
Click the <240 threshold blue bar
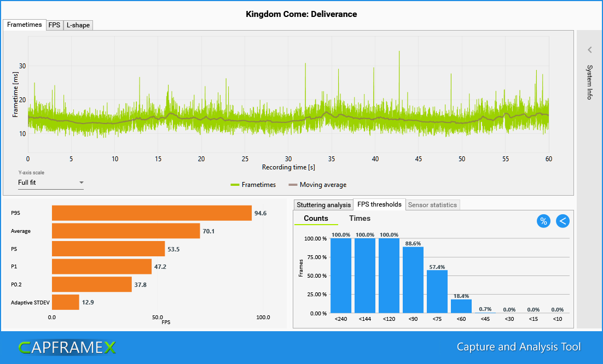click(341, 275)
